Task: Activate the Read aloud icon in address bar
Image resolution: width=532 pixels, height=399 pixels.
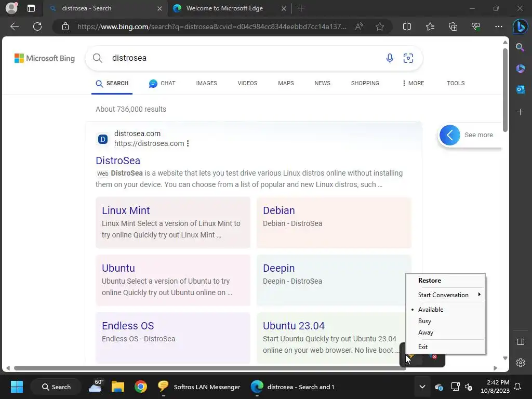Action: pos(359,26)
